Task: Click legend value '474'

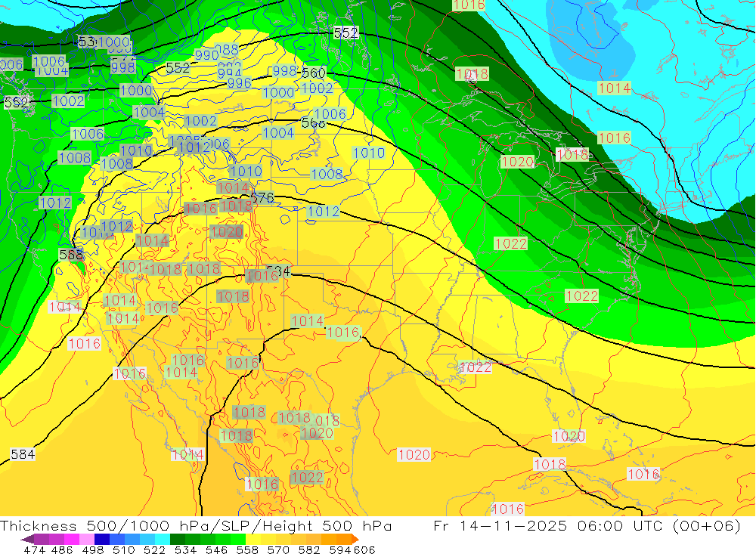Action: (x=34, y=549)
